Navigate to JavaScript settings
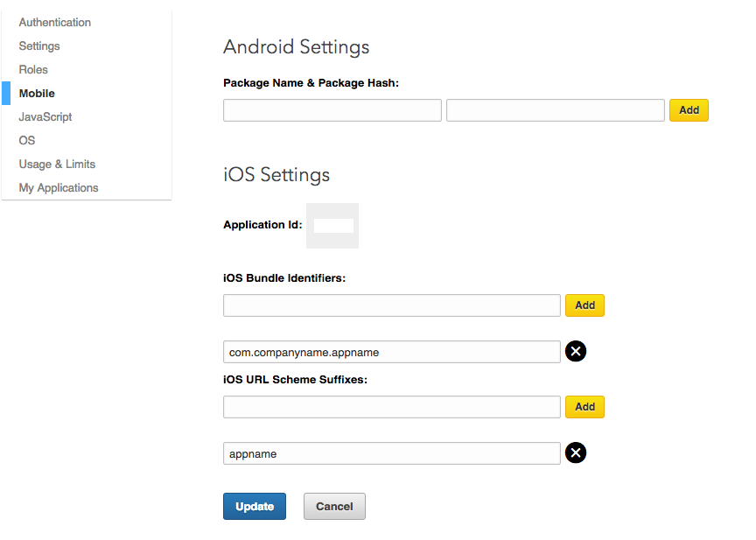756x540 pixels. pos(45,116)
